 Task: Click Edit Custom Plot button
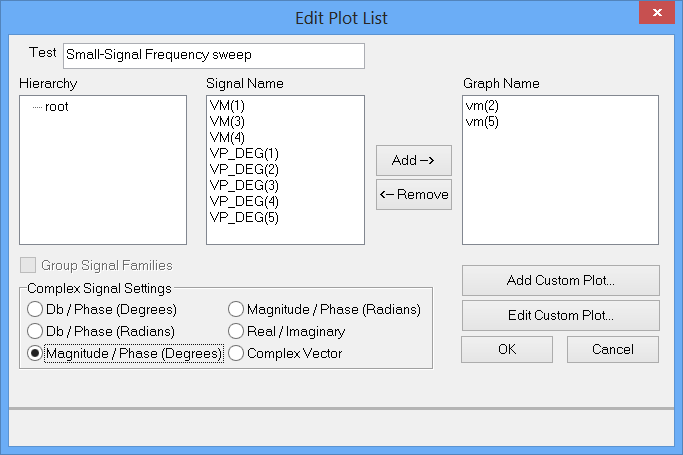pyautogui.click(x=560, y=315)
